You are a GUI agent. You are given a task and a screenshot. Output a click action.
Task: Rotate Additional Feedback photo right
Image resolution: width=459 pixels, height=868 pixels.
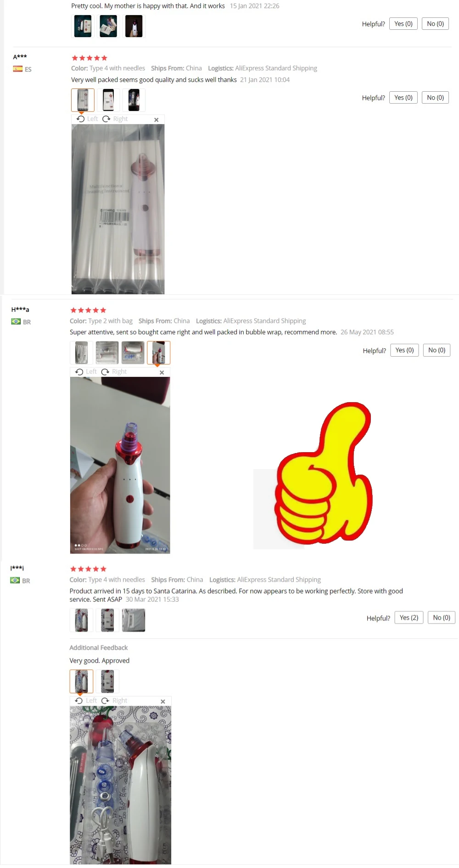[x=114, y=701]
